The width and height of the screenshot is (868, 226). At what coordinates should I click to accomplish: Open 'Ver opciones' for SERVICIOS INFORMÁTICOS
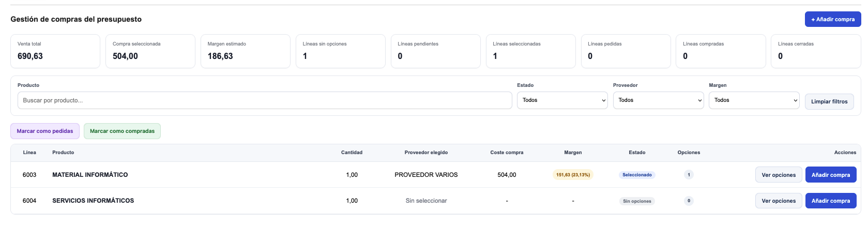coord(778,201)
